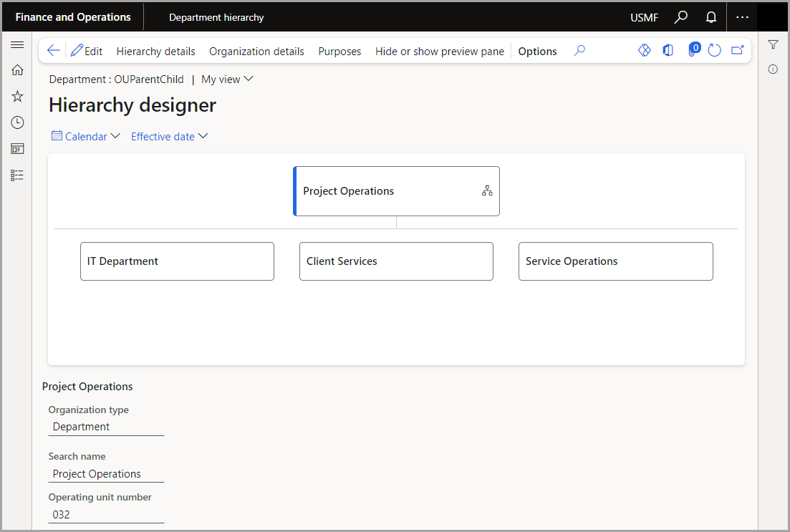Open the Effective date dropdown
Screen dimensions: 790x532
click(x=169, y=137)
